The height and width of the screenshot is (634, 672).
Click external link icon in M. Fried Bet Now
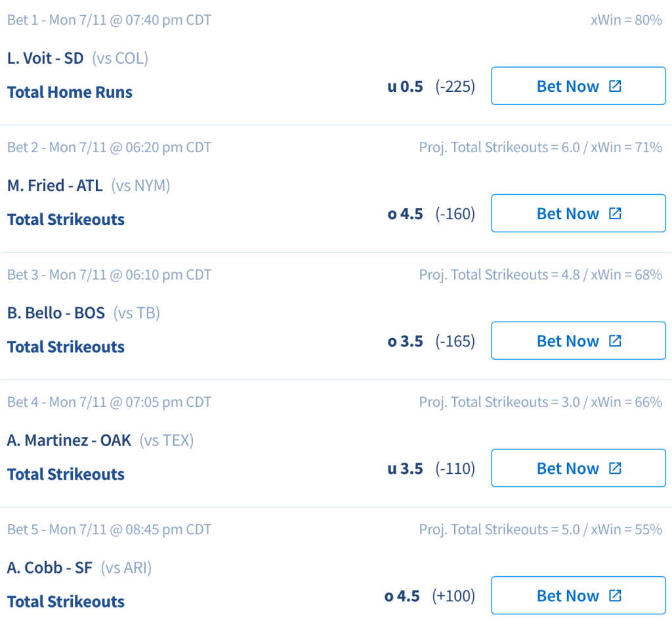615,213
